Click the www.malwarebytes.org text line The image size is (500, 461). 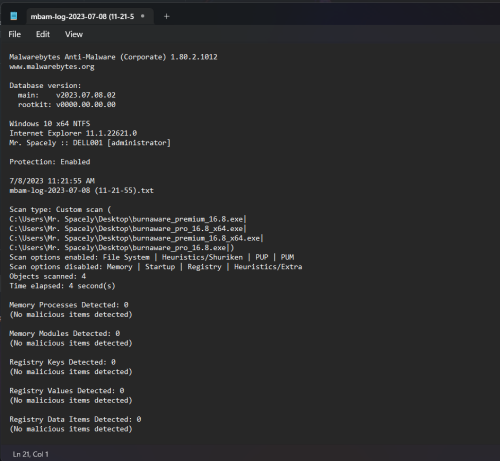pyautogui.click(x=52, y=67)
